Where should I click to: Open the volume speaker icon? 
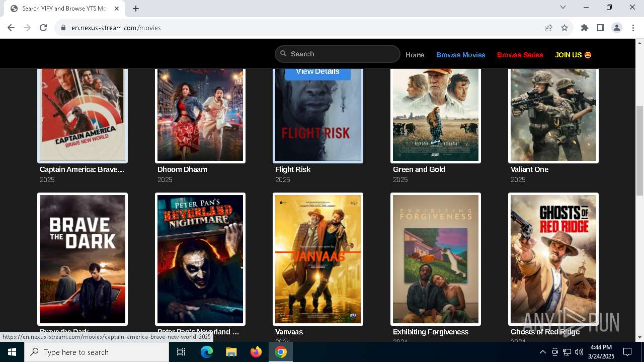click(579, 352)
